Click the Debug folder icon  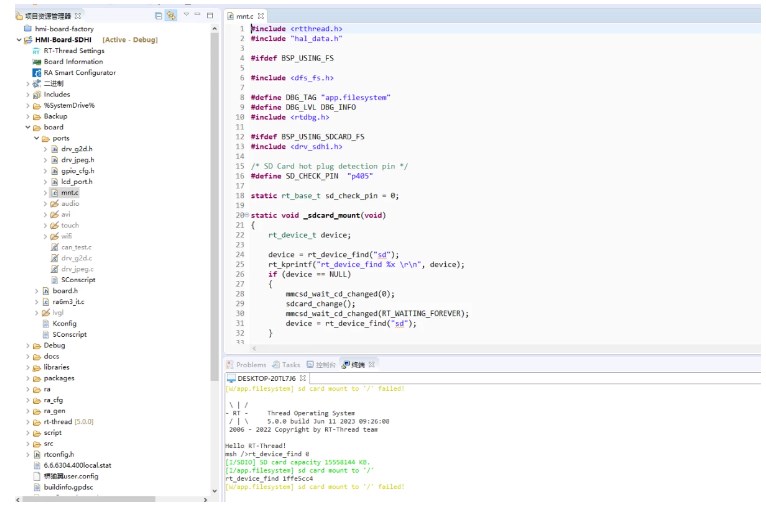click(x=36, y=345)
